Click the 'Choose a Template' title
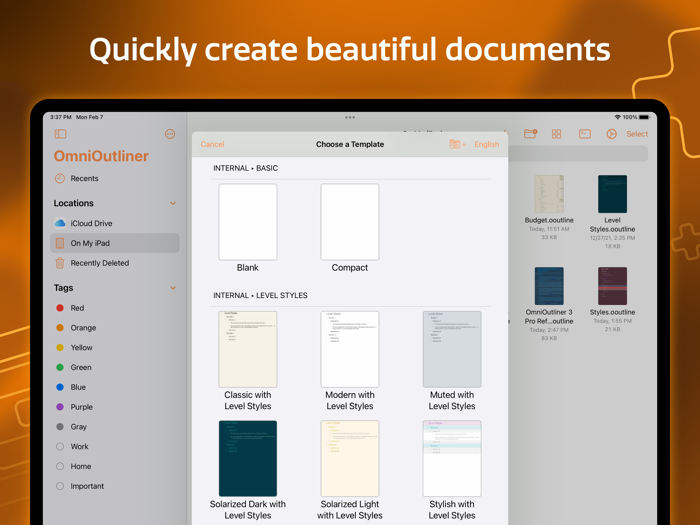Viewport: 700px width, 525px height. point(350,144)
